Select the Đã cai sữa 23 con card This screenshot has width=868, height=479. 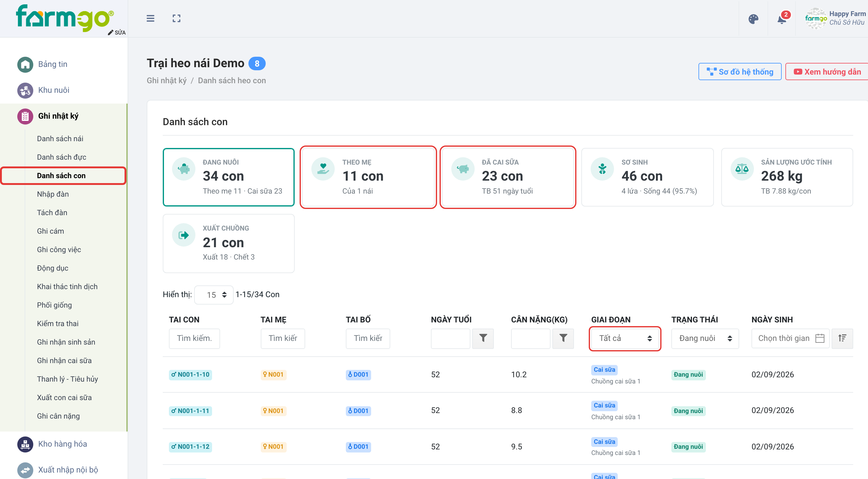508,177
